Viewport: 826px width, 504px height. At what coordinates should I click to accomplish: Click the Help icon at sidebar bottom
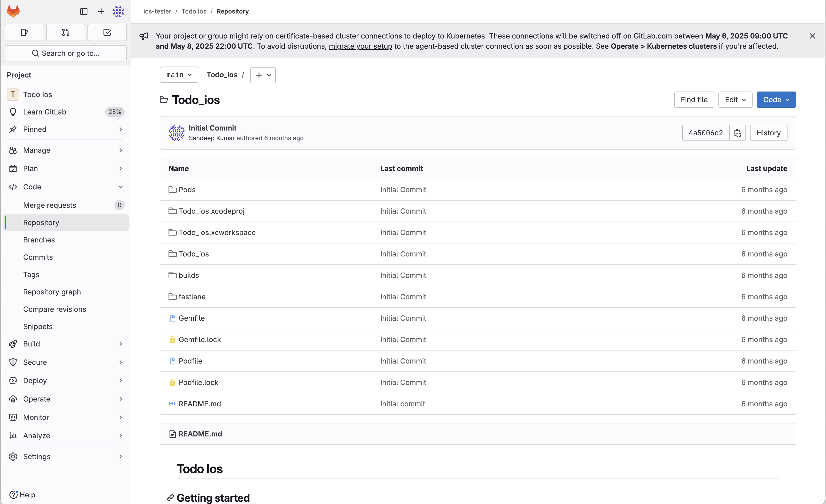point(14,494)
